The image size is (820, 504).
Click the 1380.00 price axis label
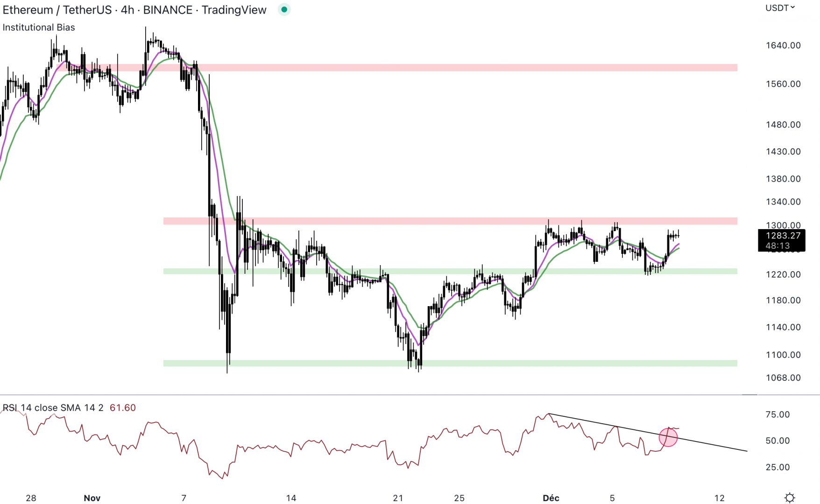coord(783,179)
